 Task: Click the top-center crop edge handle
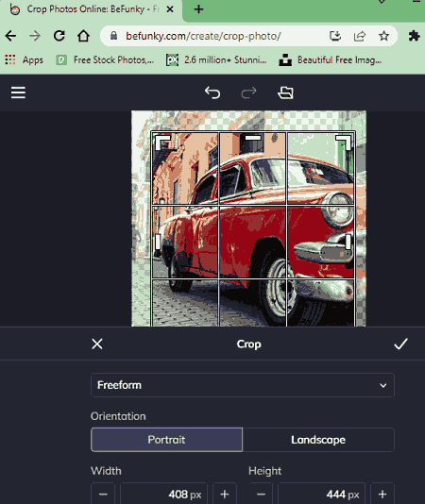click(253, 138)
